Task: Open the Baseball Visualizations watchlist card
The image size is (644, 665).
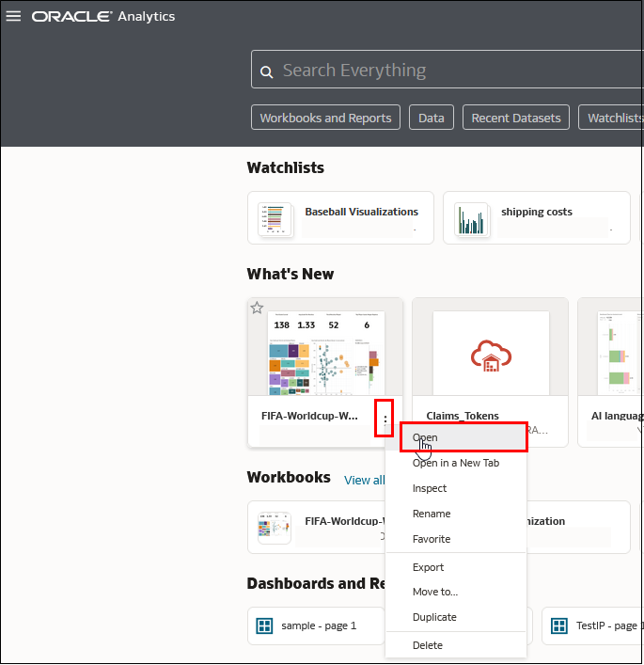Action: [340, 217]
